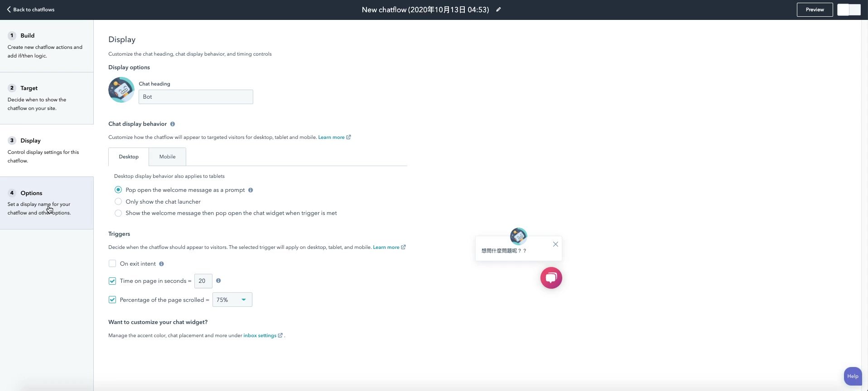Click the back arrow to chatflows
Image resolution: width=868 pixels, height=391 pixels.
9,10
